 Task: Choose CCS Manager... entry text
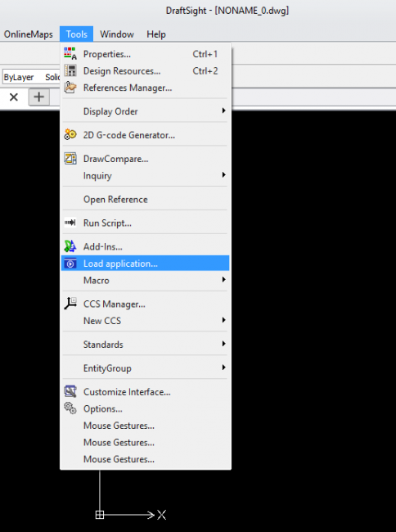(115, 304)
